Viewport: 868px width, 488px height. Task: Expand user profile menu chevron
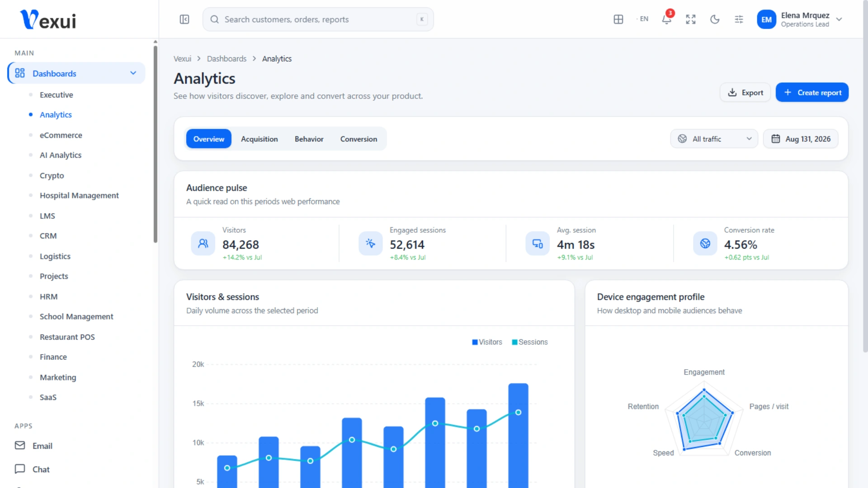839,19
